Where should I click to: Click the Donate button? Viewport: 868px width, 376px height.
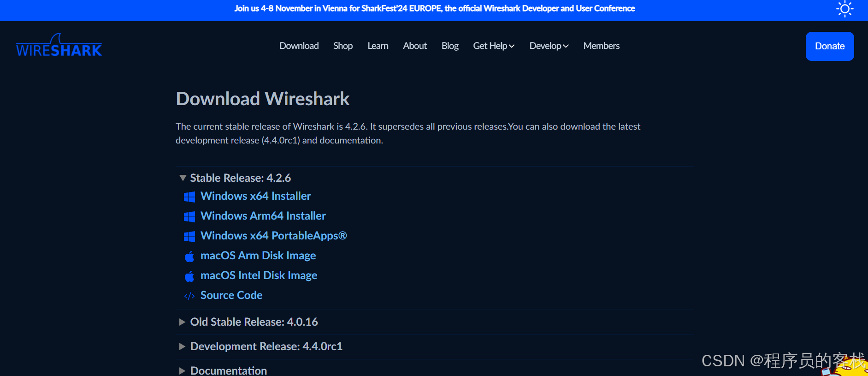pyautogui.click(x=830, y=46)
